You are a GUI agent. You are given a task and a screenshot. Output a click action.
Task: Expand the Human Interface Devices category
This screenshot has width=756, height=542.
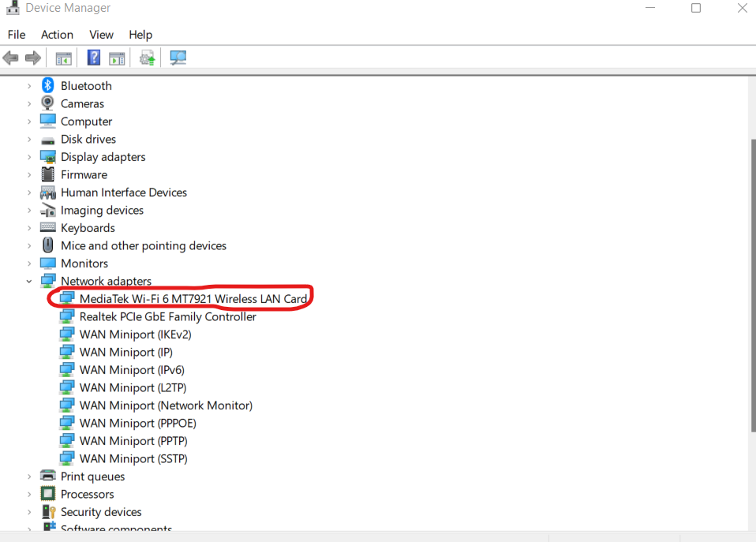pyautogui.click(x=29, y=193)
